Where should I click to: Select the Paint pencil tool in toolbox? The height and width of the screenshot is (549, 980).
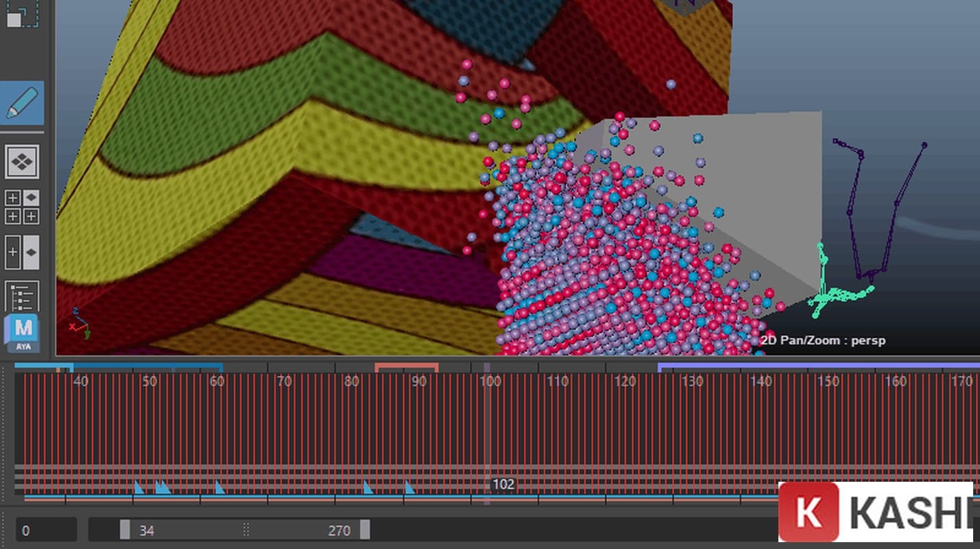click(x=22, y=104)
